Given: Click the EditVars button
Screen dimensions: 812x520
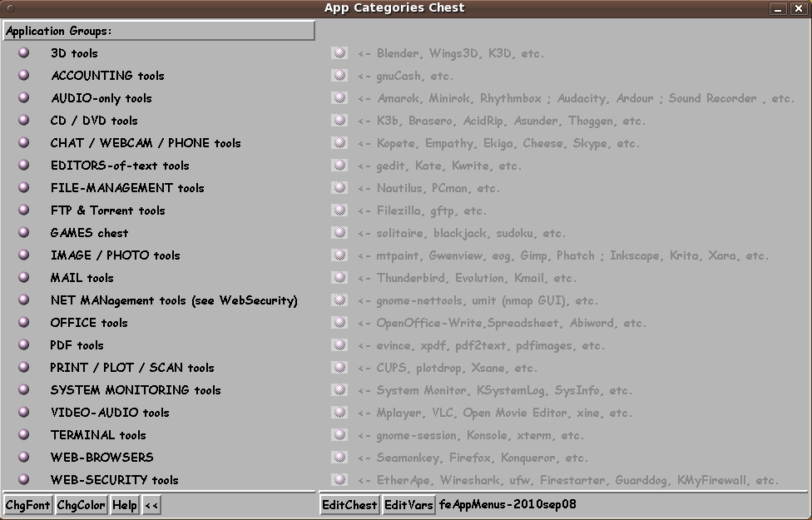Looking at the screenshot, I should coord(408,505).
